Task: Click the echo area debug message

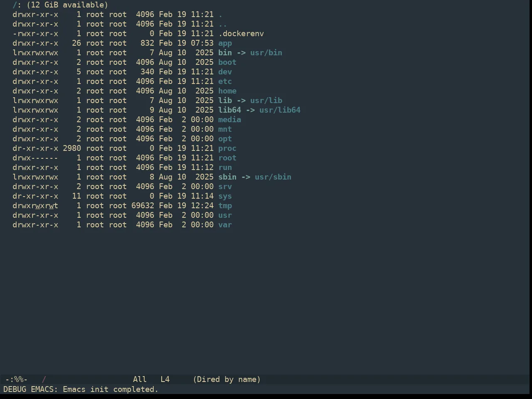Action: tap(81, 389)
